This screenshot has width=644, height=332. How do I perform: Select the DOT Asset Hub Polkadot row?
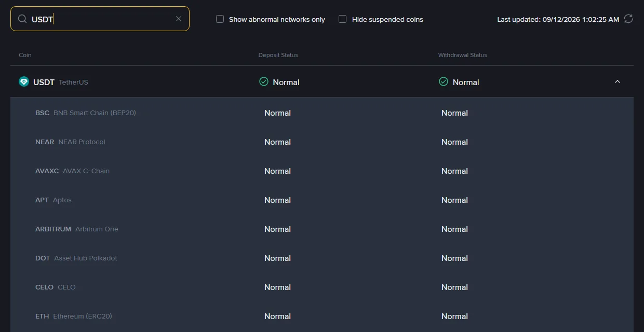[x=322, y=258]
